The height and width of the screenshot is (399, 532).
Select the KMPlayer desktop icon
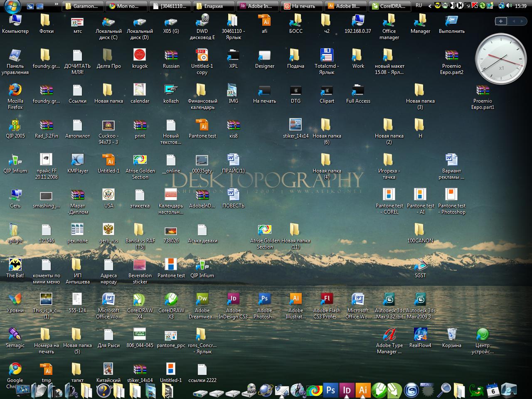point(77,160)
